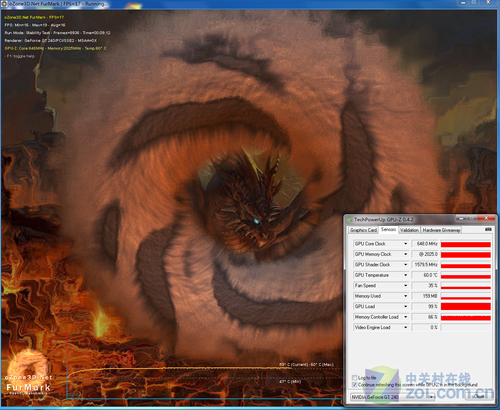Open the Validation tab

click(409, 230)
